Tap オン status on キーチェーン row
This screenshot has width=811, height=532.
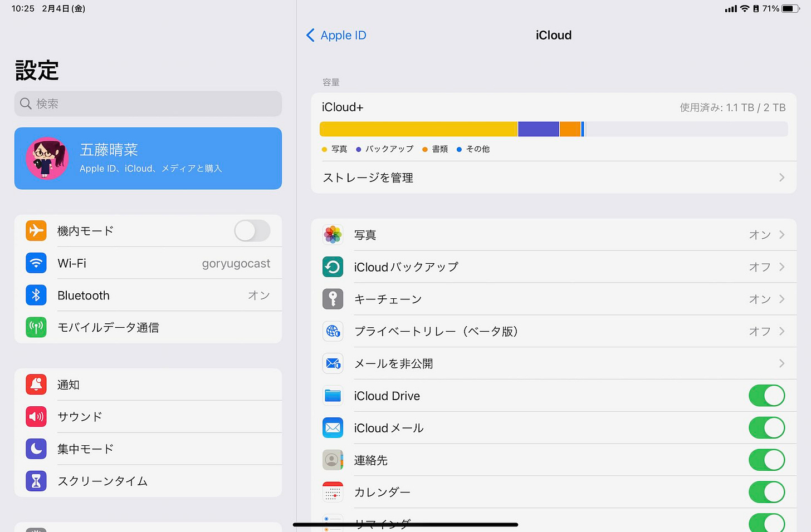[x=760, y=299]
